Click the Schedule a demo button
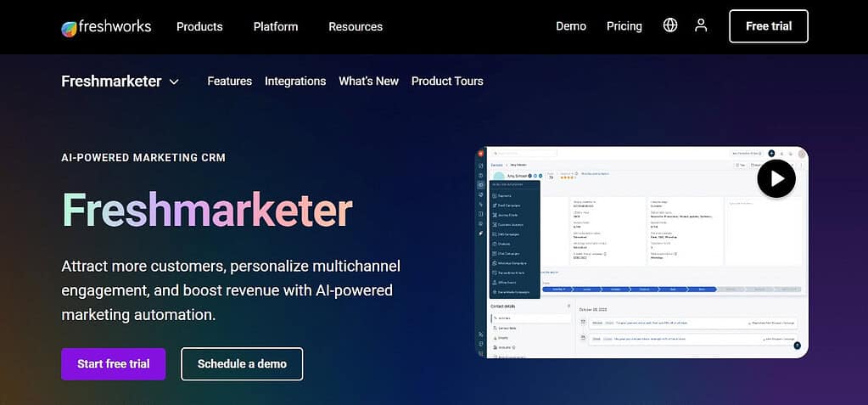The height and width of the screenshot is (405, 868). click(242, 364)
